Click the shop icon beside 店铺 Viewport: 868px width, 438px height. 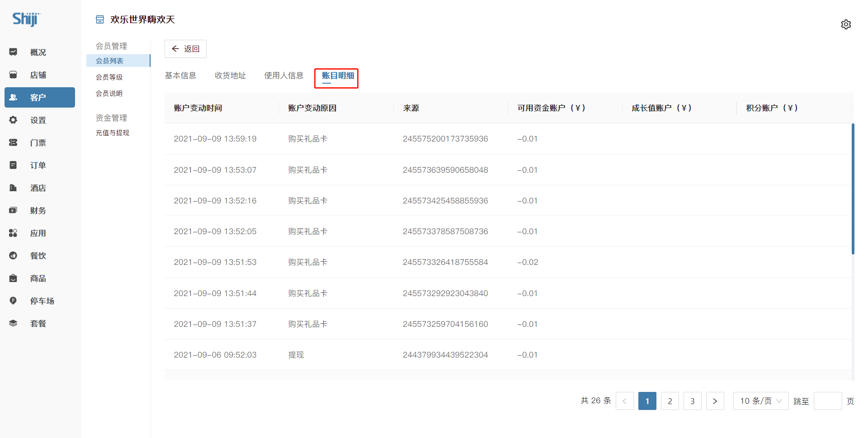13,75
